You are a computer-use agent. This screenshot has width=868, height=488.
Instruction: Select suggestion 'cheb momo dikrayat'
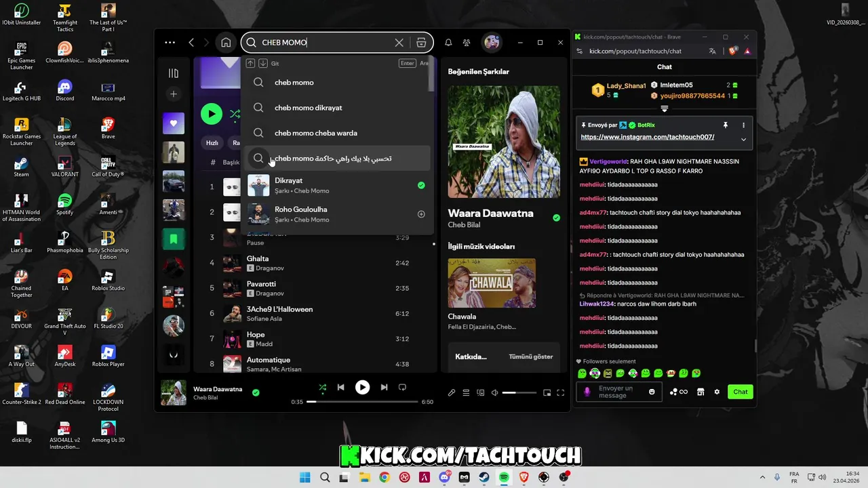(337, 108)
